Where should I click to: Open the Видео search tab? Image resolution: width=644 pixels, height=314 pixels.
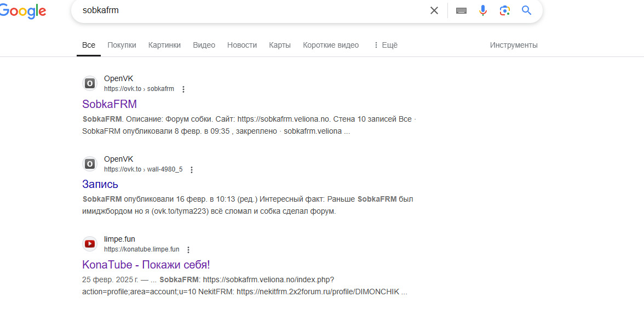pyautogui.click(x=204, y=45)
